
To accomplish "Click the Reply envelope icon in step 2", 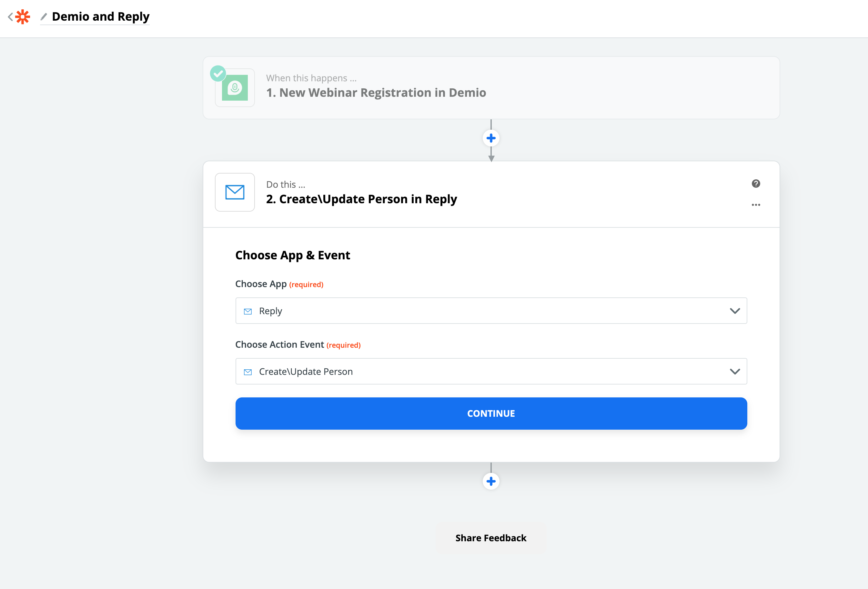I will click(235, 192).
